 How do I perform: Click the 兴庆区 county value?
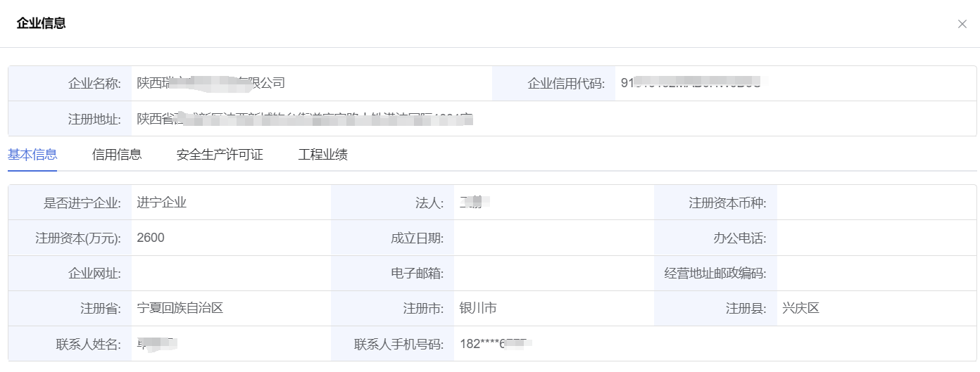pyautogui.click(x=800, y=308)
